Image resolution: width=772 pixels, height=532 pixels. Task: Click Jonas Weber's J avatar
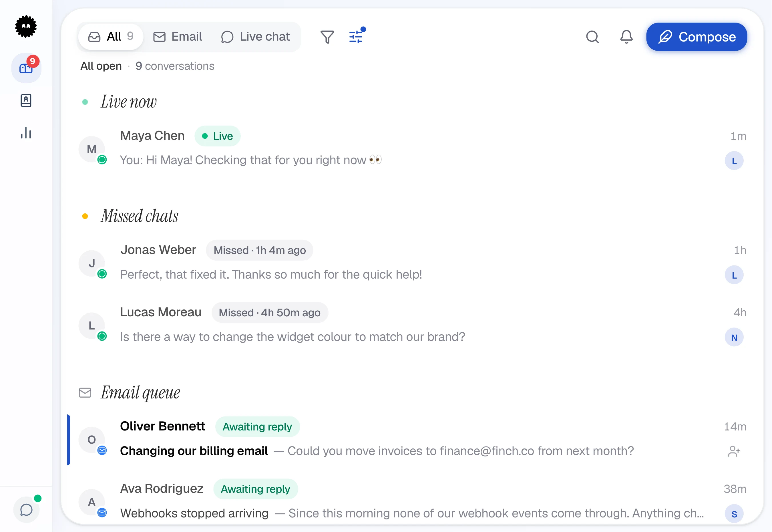(91, 263)
